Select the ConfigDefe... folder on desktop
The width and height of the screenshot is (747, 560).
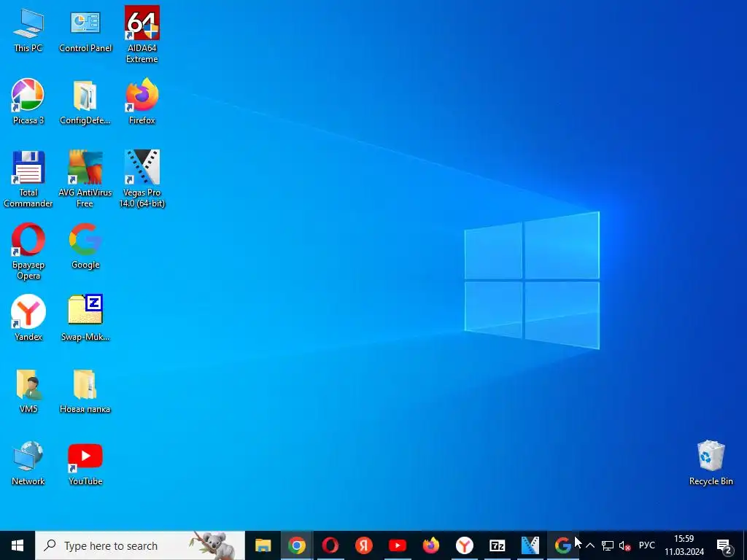(x=85, y=101)
